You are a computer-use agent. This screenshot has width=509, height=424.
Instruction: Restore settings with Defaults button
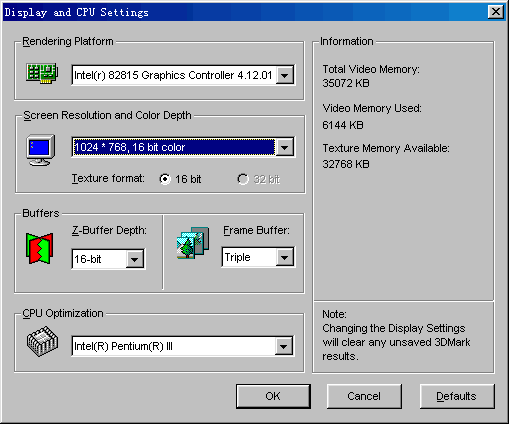(x=457, y=396)
